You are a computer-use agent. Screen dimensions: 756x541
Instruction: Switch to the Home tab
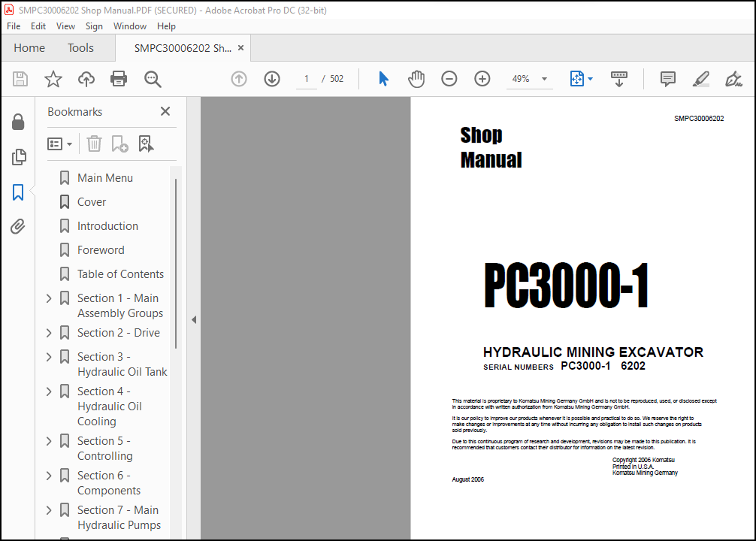coord(29,48)
